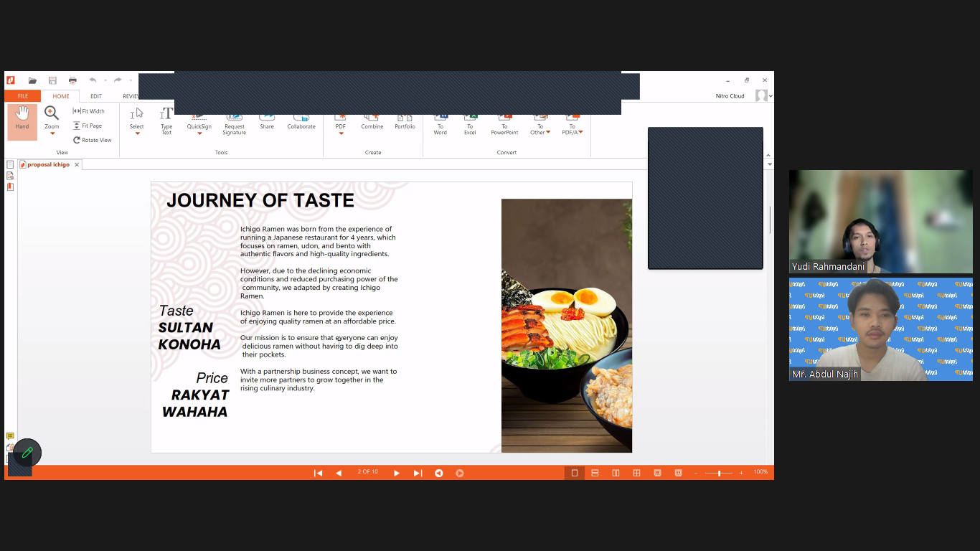The image size is (980, 551).
Task: Click the create PDF tool
Action: click(340, 122)
